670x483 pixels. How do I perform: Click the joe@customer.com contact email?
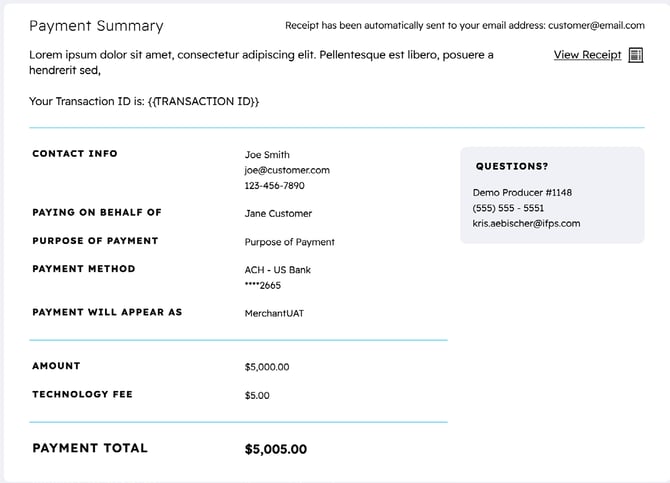pyautogui.click(x=287, y=170)
